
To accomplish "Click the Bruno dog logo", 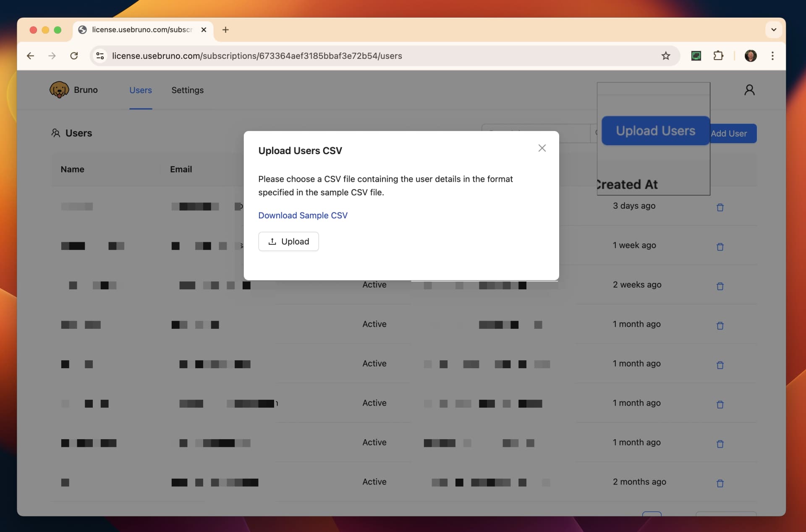I will pyautogui.click(x=59, y=90).
